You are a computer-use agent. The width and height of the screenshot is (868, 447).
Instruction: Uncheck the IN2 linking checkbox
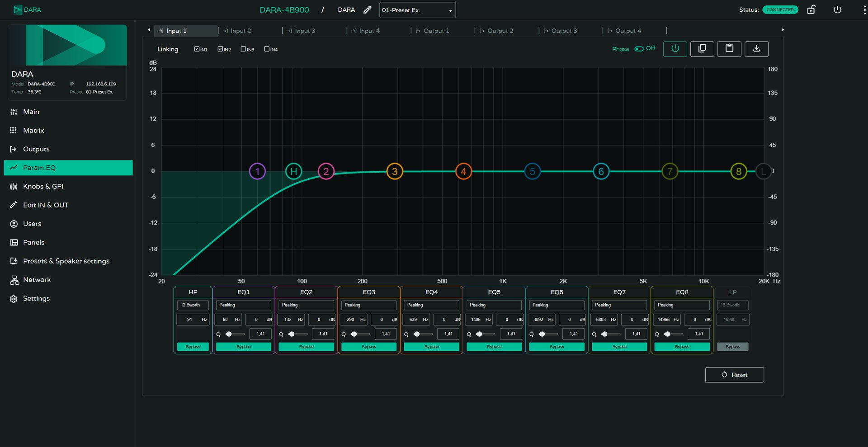coord(220,49)
